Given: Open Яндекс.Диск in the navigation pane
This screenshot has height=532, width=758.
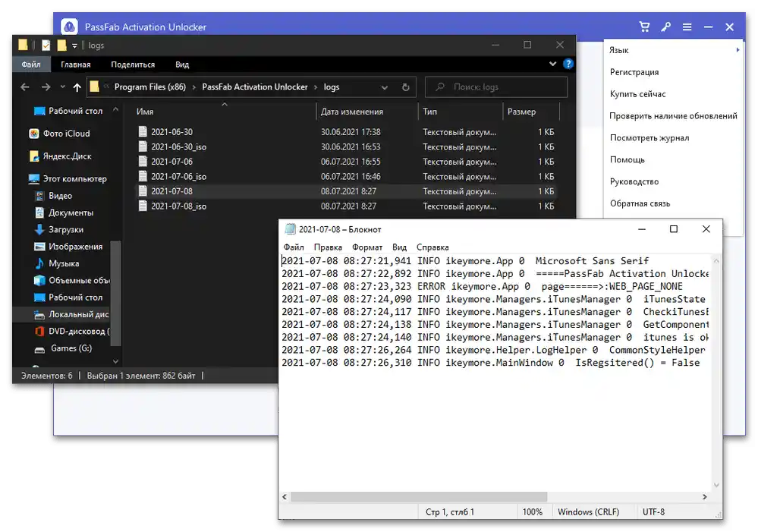Looking at the screenshot, I should pyautogui.click(x=61, y=156).
